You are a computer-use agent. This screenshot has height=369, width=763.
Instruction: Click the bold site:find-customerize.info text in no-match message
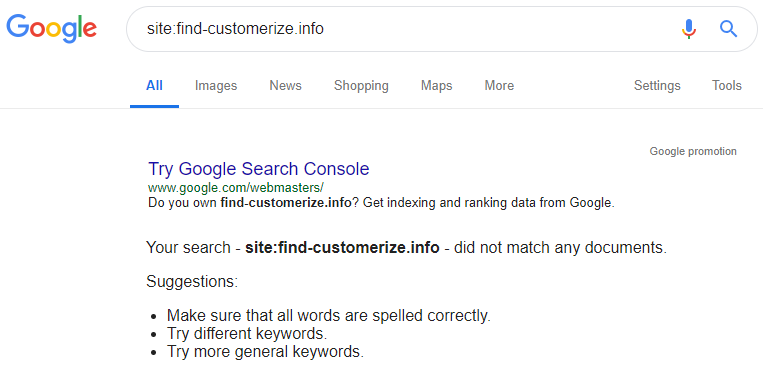pos(342,248)
